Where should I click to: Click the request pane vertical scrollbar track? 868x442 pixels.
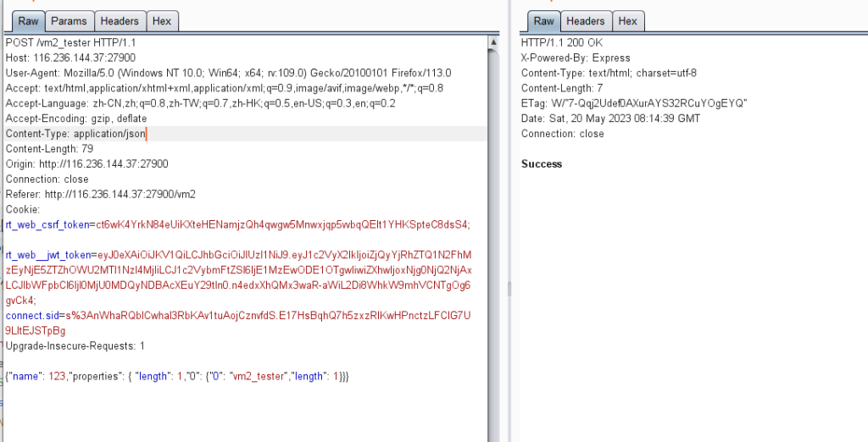pyautogui.click(x=493, y=254)
